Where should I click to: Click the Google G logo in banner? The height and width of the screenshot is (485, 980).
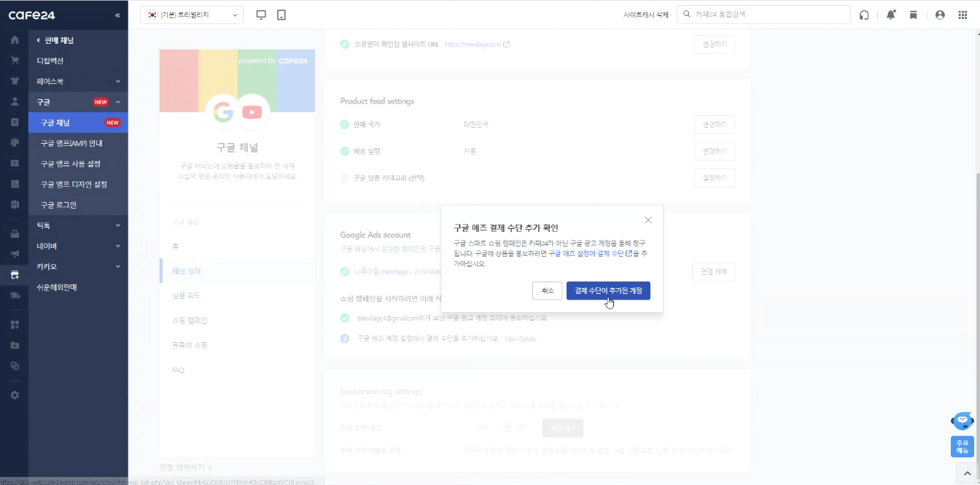222,112
